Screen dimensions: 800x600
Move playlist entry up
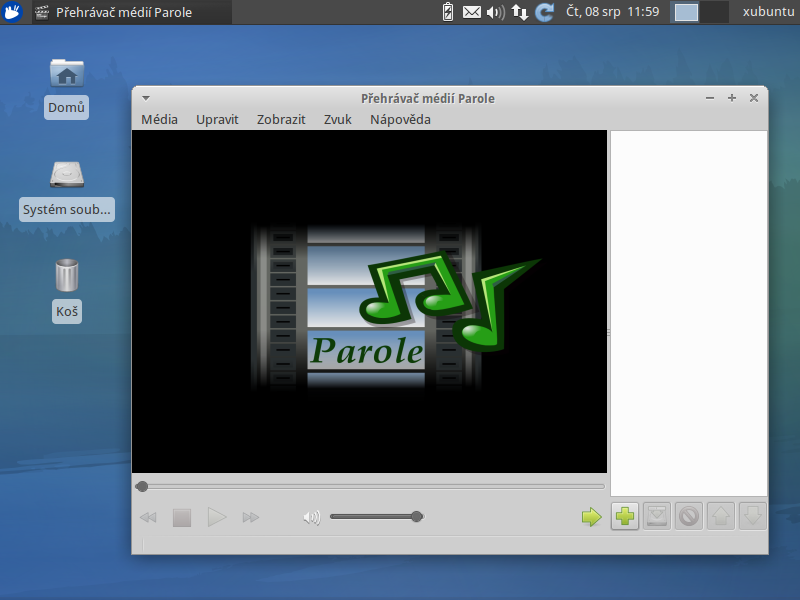point(720,516)
